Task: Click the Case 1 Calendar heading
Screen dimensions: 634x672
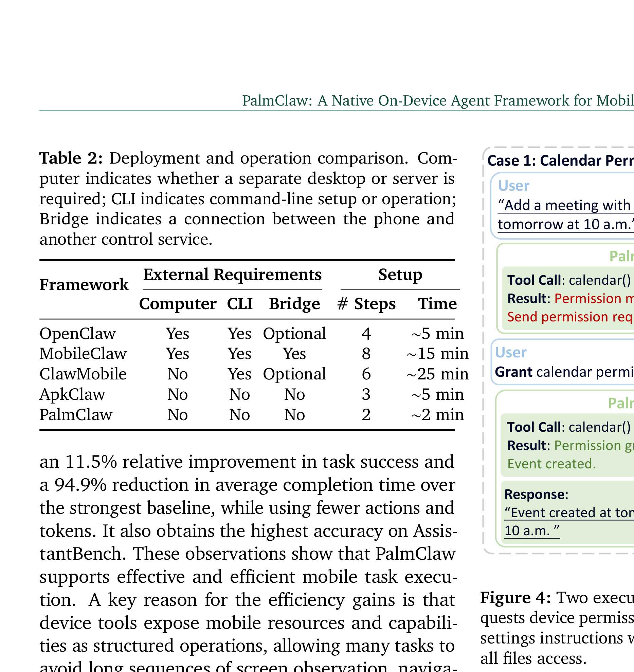Action: 560,161
